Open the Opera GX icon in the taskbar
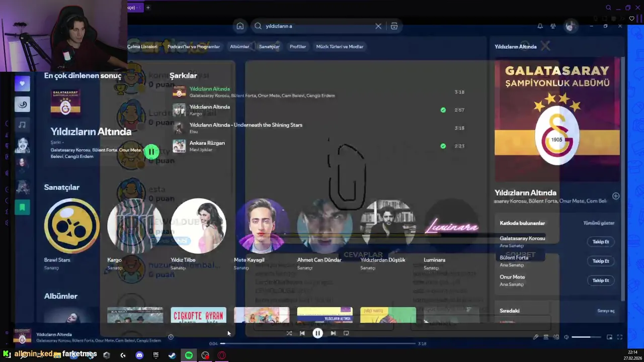 coord(222,355)
